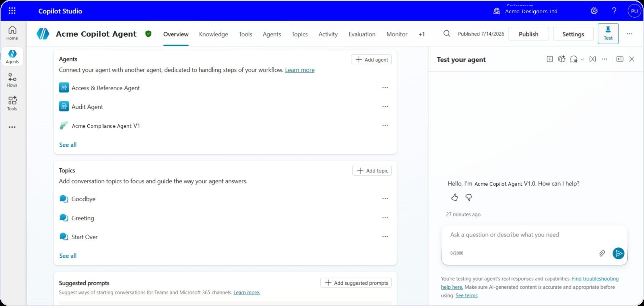Send the test message
Viewport: 644px width, 306px height.
tap(619, 253)
